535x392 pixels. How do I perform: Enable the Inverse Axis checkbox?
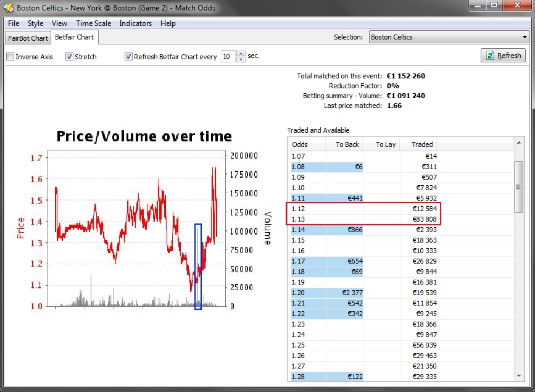click(10, 57)
